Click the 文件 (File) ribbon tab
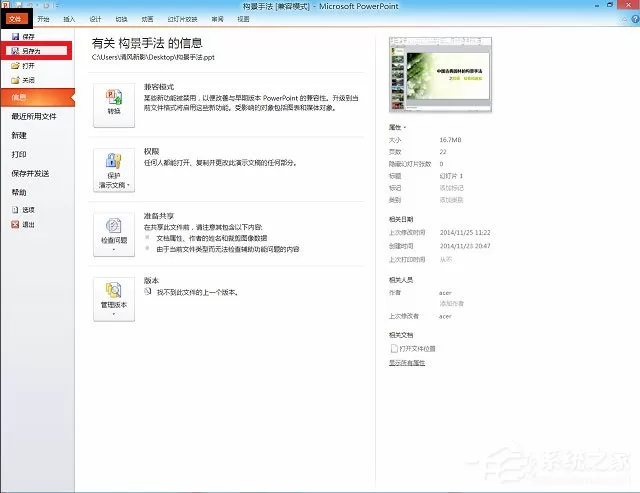Image resolution: width=640 pixels, height=493 pixels. (x=16, y=19)
